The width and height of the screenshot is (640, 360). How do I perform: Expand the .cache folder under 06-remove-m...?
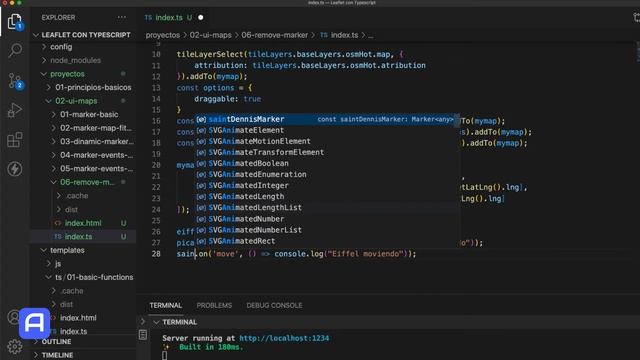tap(83, 196)
